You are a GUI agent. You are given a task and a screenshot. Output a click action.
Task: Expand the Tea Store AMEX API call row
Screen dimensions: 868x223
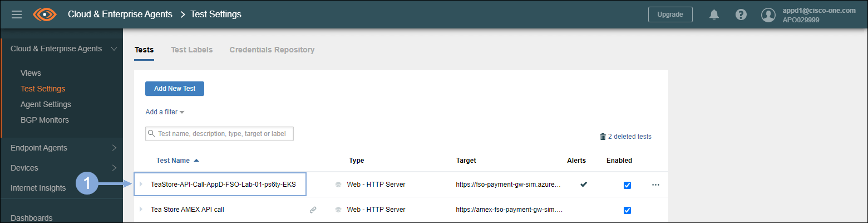coord(141,210)
